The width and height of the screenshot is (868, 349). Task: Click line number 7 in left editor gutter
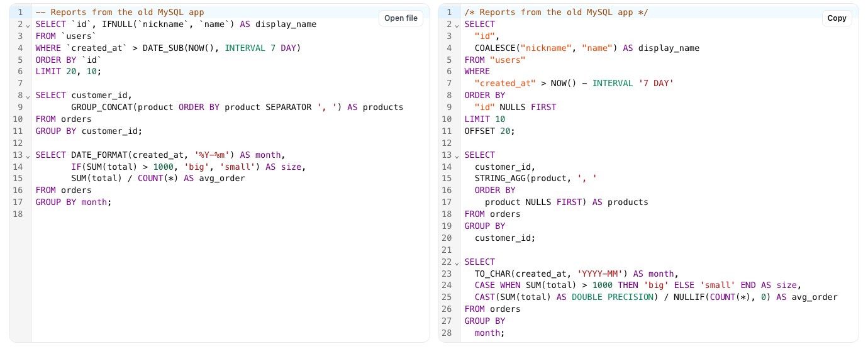[20, 84]
